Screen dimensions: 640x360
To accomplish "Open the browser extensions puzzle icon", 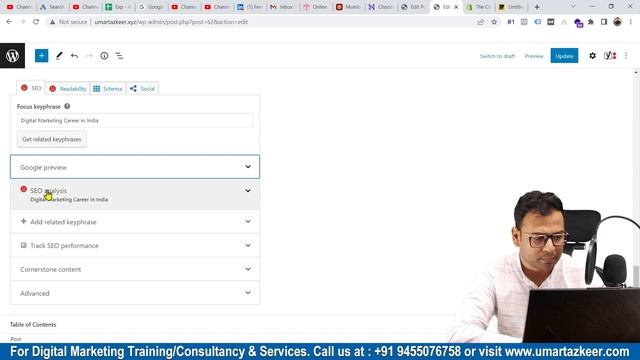I will tap(591, 22).
